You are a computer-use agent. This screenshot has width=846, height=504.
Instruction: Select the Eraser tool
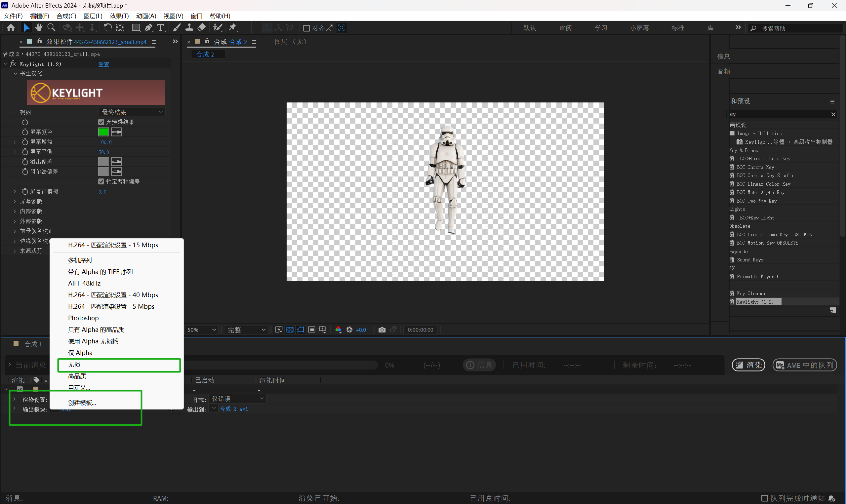click(x=202, y=27)
